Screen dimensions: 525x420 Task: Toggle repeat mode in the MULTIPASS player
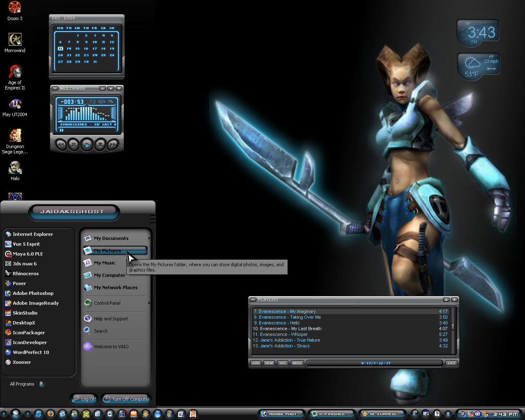pos(93,102)
